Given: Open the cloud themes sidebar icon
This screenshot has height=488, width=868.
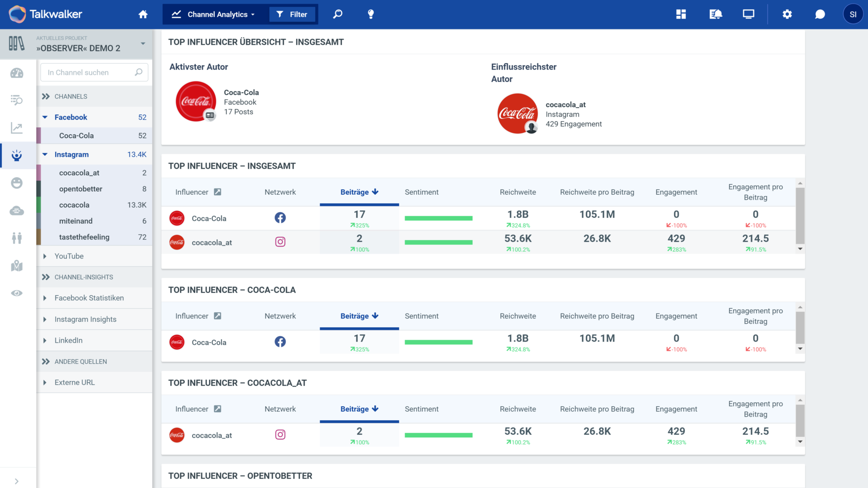Looking at the screenshot, I should 17,211.
